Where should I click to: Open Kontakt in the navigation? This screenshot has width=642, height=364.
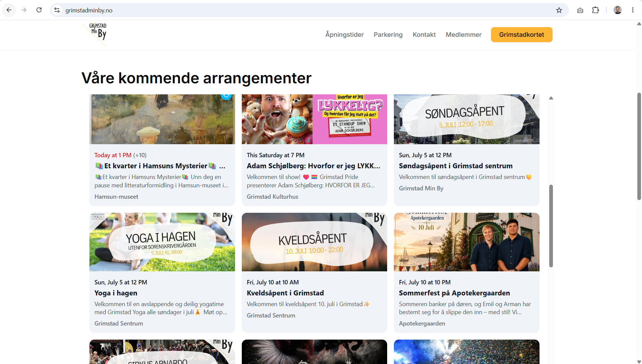point(424,34)
